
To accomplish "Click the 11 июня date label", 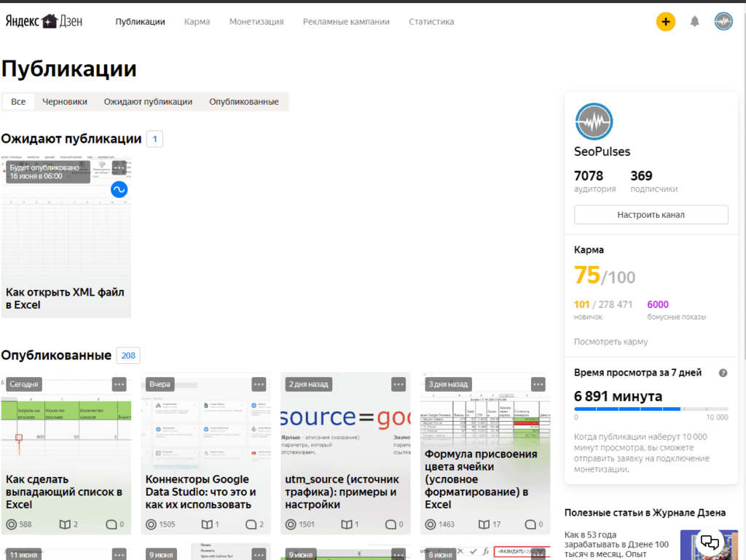I will tap(23, 554).
